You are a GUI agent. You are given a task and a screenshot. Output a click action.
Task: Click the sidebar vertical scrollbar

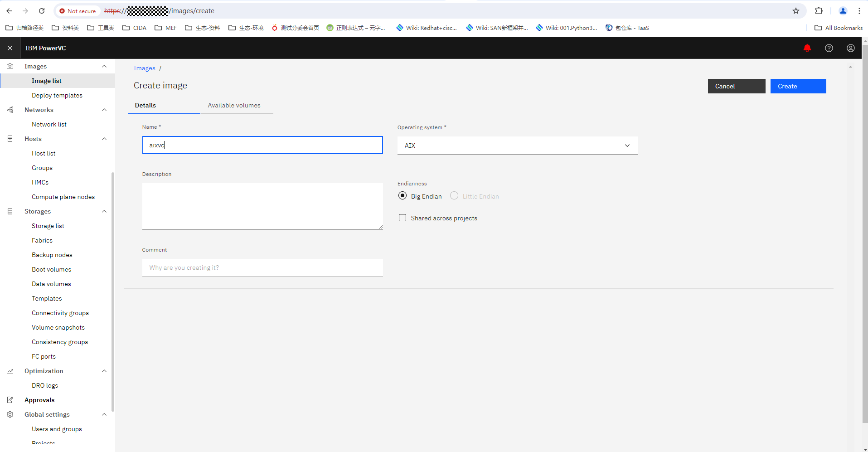pyautogui.click(x=113, y=292)
